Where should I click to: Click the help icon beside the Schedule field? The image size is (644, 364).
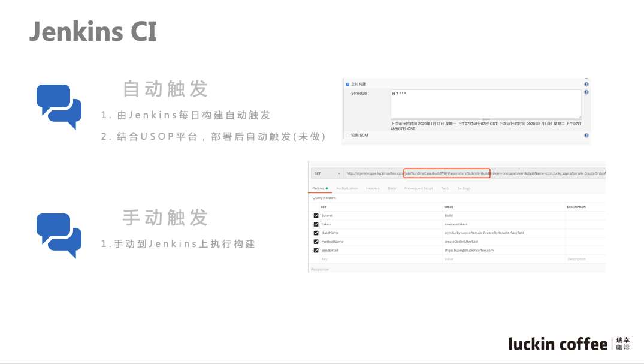click(x=586, y=92)
